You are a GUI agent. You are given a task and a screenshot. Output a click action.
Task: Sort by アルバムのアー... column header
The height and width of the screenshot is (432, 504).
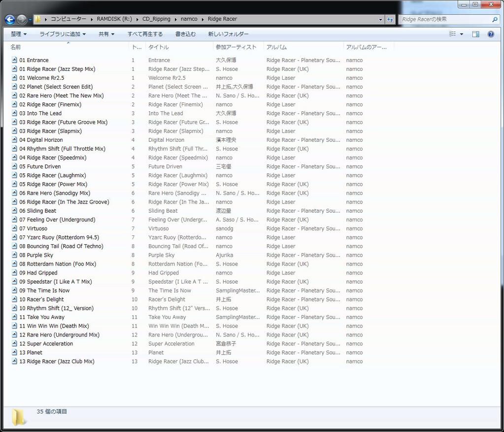point(369,47)
